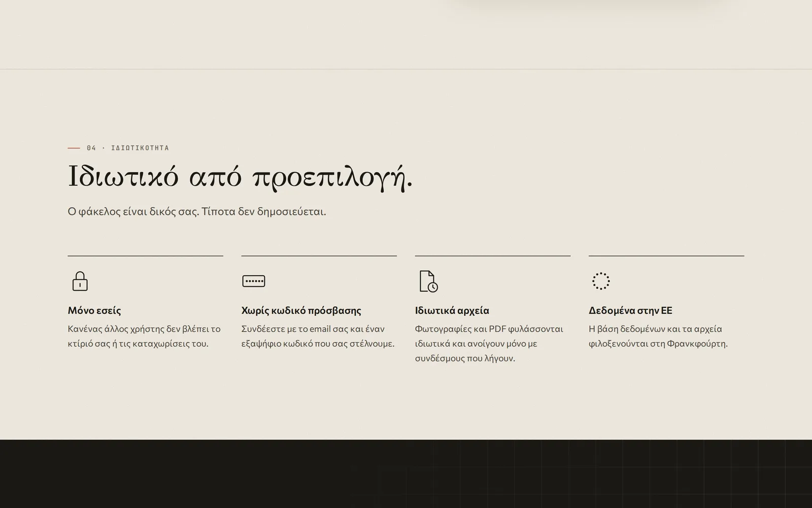Image resolution: width=812 pixels, height=508 pixels.
Task: Click the subtitle Ο φάκελος είναι δικός σας
Action: [x=197, y=211]
